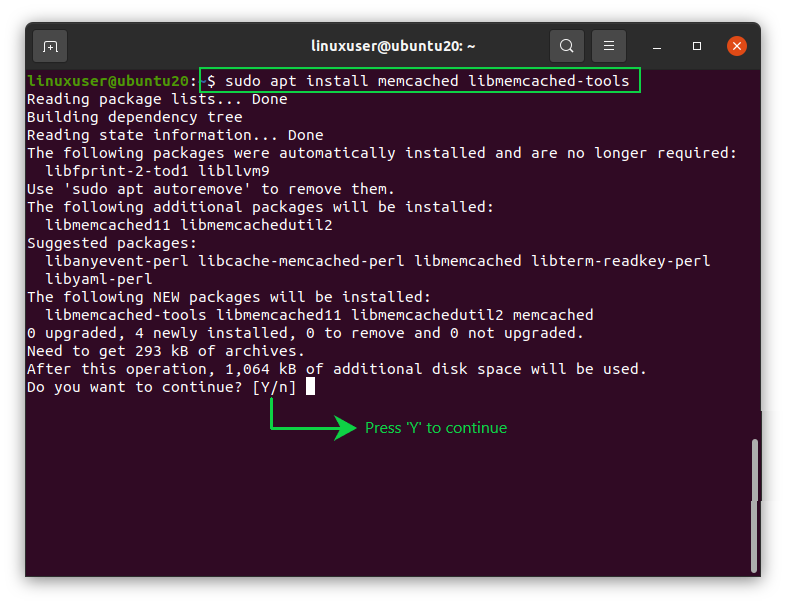The width and height of the screenshot is (786, 605).
Task: Click the "Use 'sudo apt autoremove'" line
Action: (211, 189)
